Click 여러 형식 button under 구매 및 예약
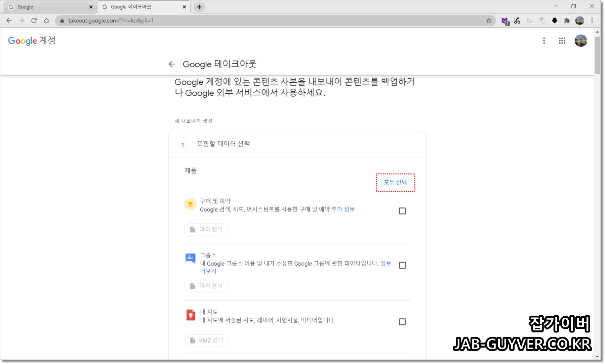 (x=206, y=229)
